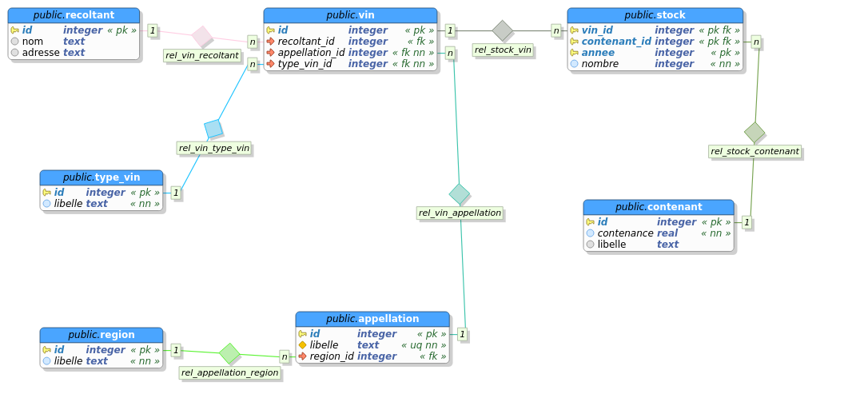Select the annee column in stock table
The height and width of the screenshot is (394, 868).
(598, 53)
